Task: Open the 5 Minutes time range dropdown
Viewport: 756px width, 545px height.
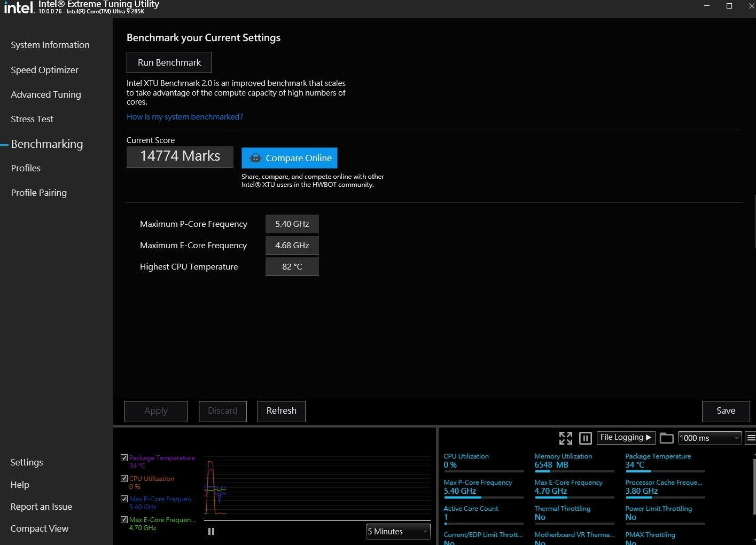Action: (x=398, y=532)
